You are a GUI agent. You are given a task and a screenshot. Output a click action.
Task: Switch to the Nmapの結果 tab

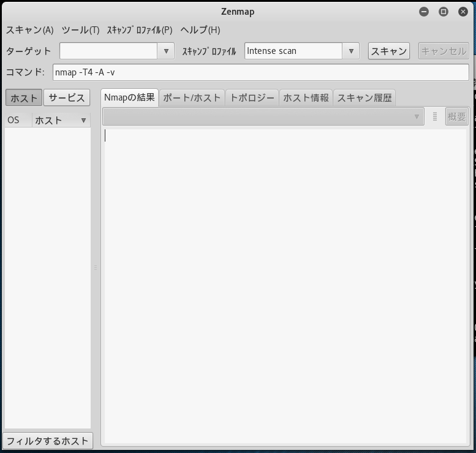[x=129, y=97]
